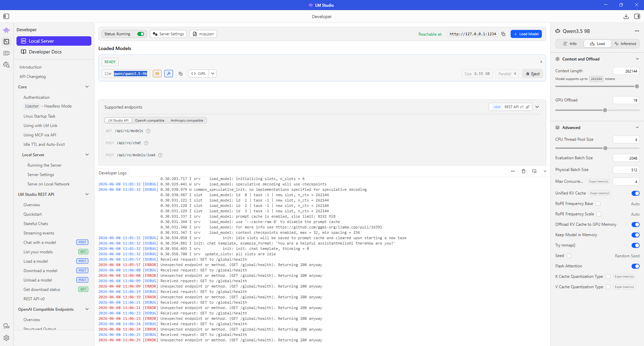Show help for POST /api/v1/models/load endpoint
Viewport: 644px width, 346px height.
(160, 155)
